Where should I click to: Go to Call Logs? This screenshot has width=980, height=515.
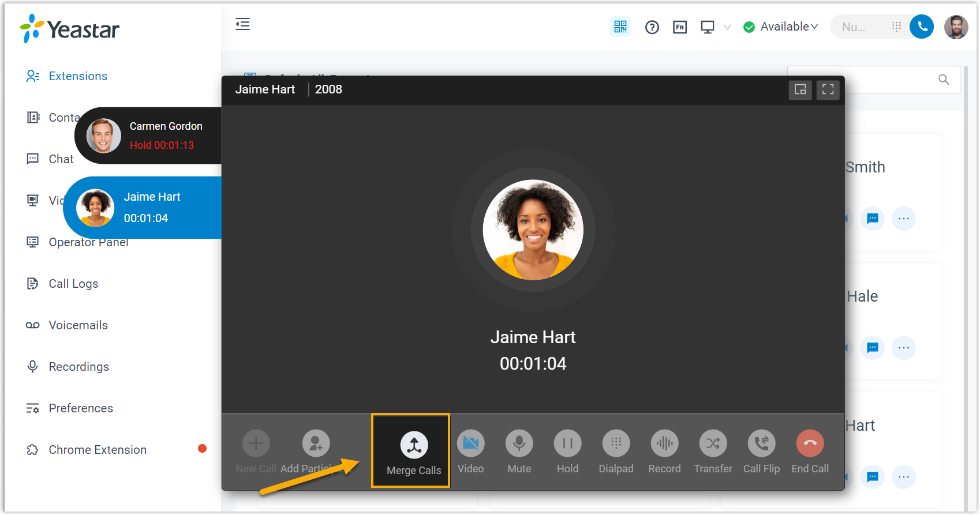[73, 284]
